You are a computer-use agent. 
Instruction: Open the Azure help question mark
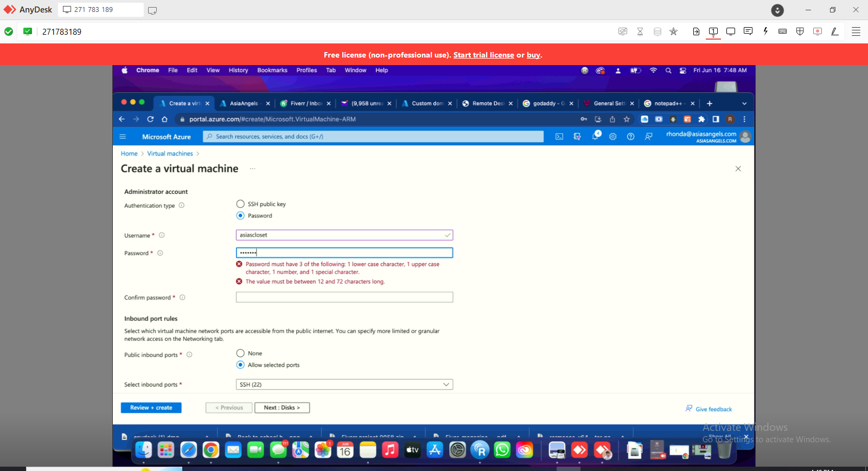[x=630, y=137]
